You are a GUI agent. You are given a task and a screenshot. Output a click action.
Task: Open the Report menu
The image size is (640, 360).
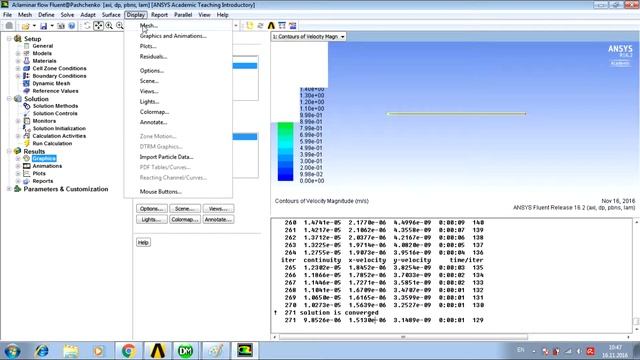[159, 15]
